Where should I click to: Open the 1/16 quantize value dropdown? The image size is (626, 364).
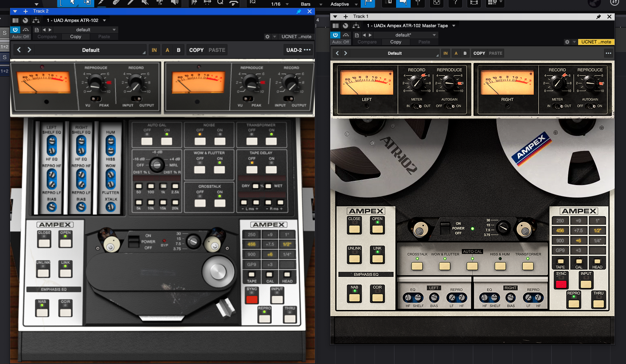[x=280, y=4]
